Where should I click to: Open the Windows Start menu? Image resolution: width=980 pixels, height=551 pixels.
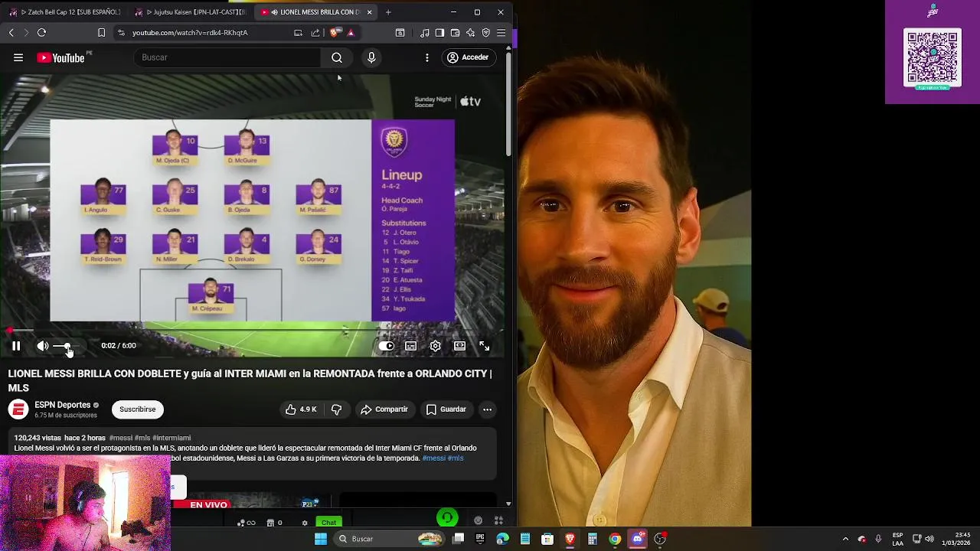[321, 539]
